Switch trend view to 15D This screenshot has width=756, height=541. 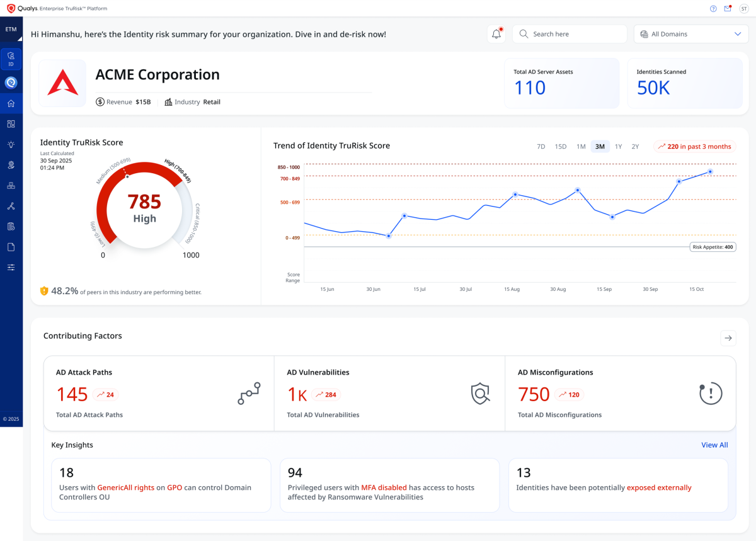point(560,146)
